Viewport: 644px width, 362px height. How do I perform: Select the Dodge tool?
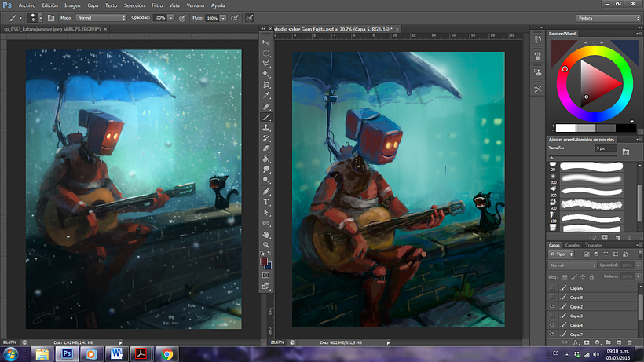[x=266, y=180]
